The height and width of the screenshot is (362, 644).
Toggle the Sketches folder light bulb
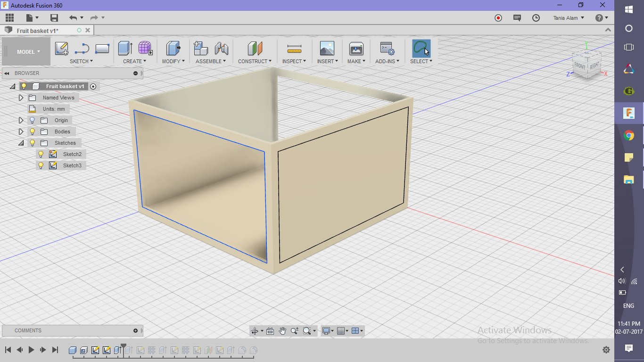click(x=32, y=143)
